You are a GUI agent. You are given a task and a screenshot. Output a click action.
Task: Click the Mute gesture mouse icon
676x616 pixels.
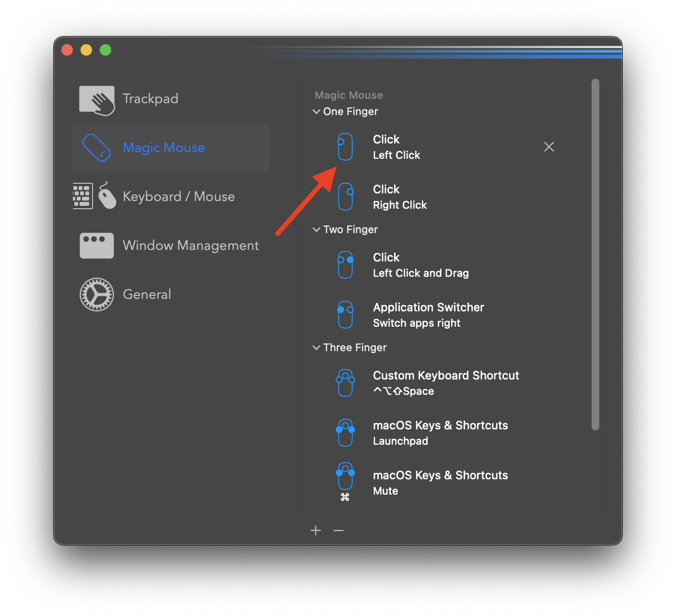coord(345,476)
